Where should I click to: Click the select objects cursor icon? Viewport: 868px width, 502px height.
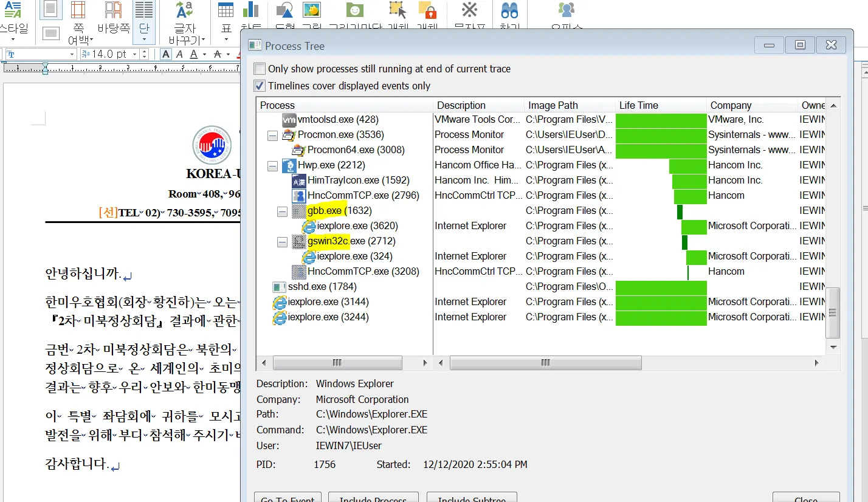click(398, 10)
